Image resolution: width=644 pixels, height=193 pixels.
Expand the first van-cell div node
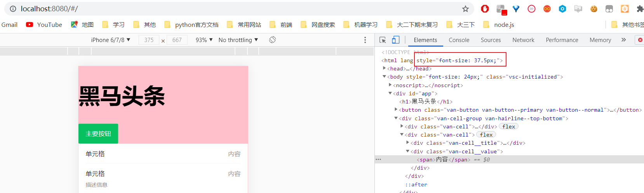402,126
